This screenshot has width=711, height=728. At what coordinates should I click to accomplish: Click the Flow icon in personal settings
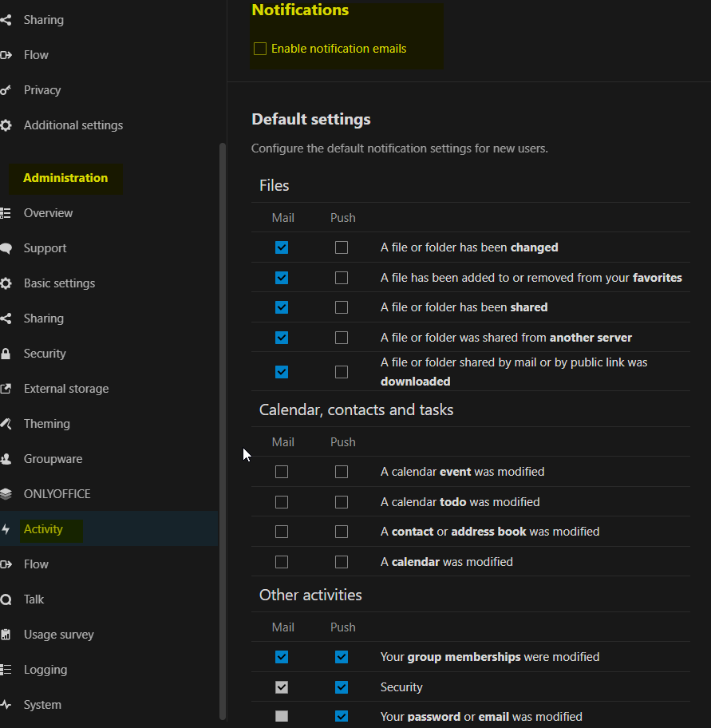[6, 55]
